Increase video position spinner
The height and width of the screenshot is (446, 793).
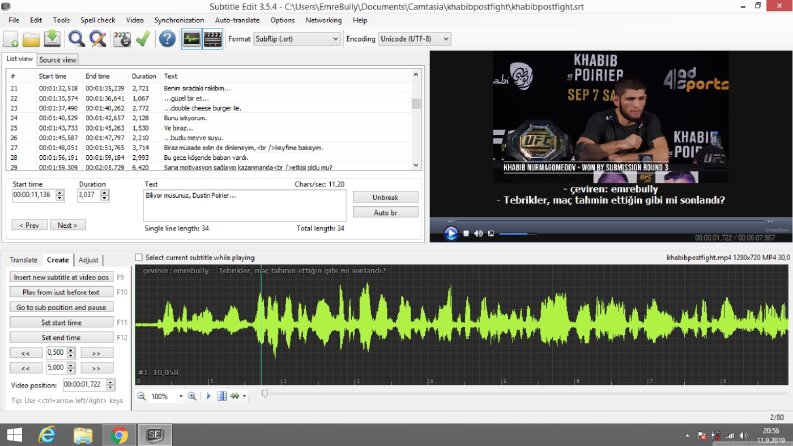111,382
